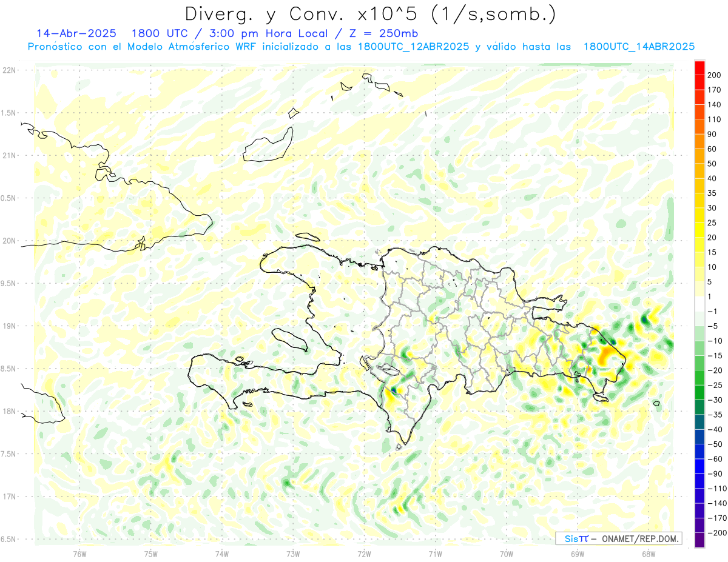This screenshot has width=728, height=562.
Task: Click the positive '200' colorbar value
Action: click(x=714, y=75)
